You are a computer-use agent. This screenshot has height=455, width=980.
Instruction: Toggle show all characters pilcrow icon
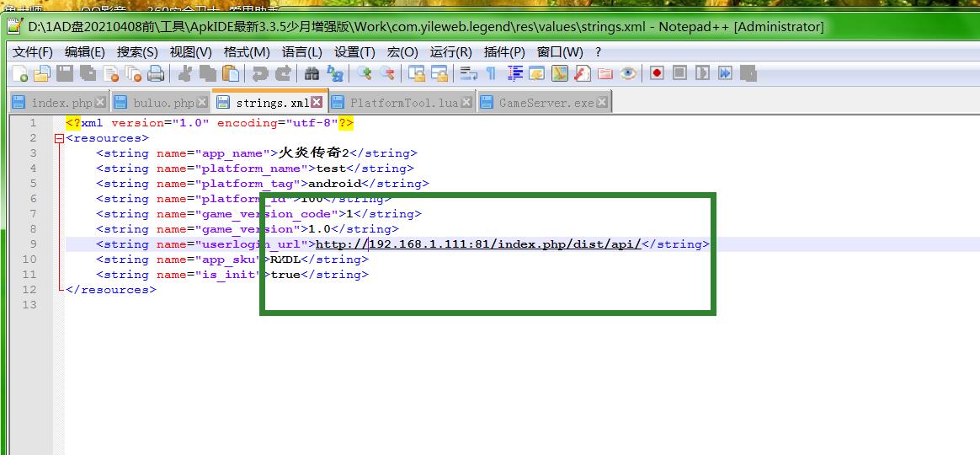pos(491,74)
